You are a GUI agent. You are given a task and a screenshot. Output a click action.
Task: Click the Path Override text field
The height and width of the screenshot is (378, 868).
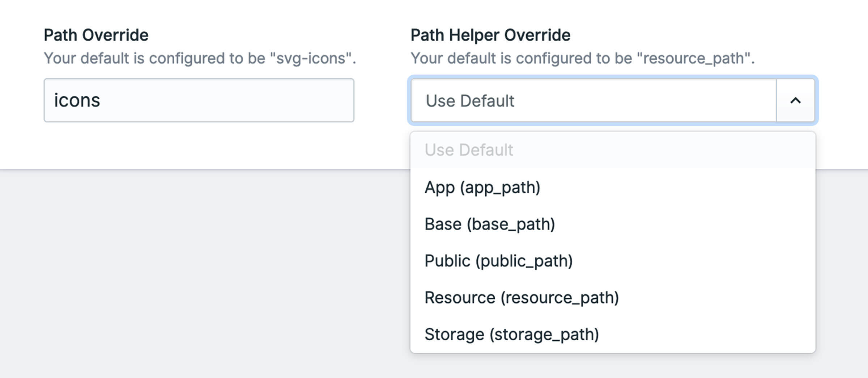pos(199,100)
